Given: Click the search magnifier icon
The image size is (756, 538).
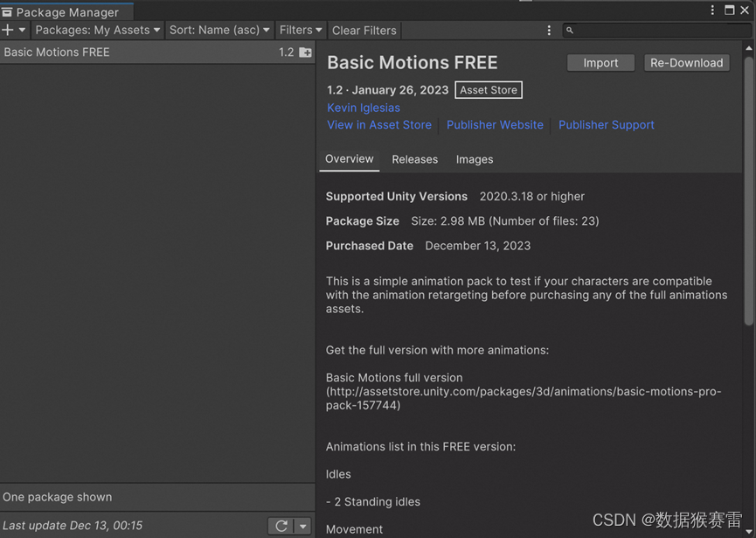Looking at the screenshot, I should [x=570, y=31].
